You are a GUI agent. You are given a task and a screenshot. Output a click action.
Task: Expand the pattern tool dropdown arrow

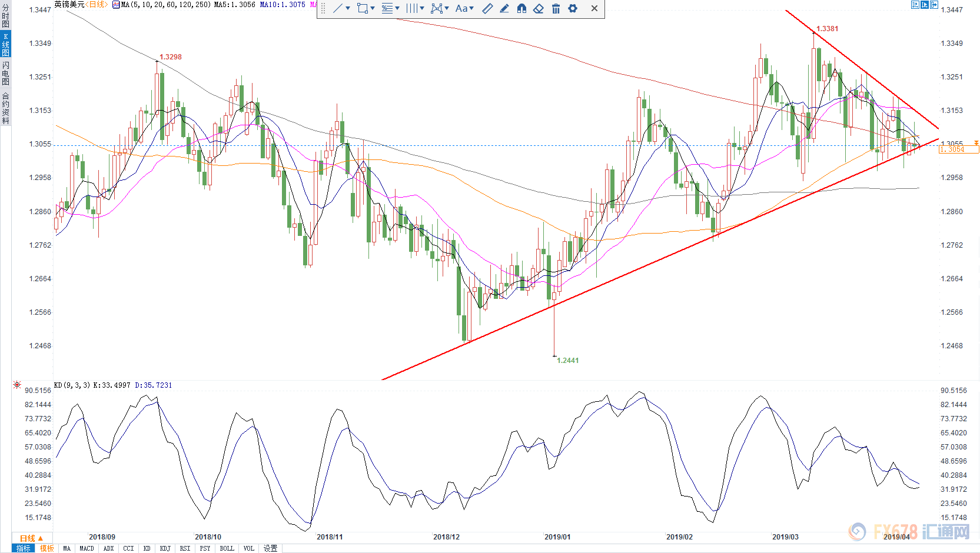447,8
